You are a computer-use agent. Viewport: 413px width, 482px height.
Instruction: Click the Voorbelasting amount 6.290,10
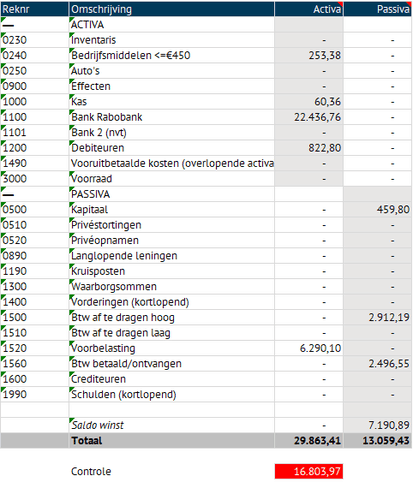(309, 348)
